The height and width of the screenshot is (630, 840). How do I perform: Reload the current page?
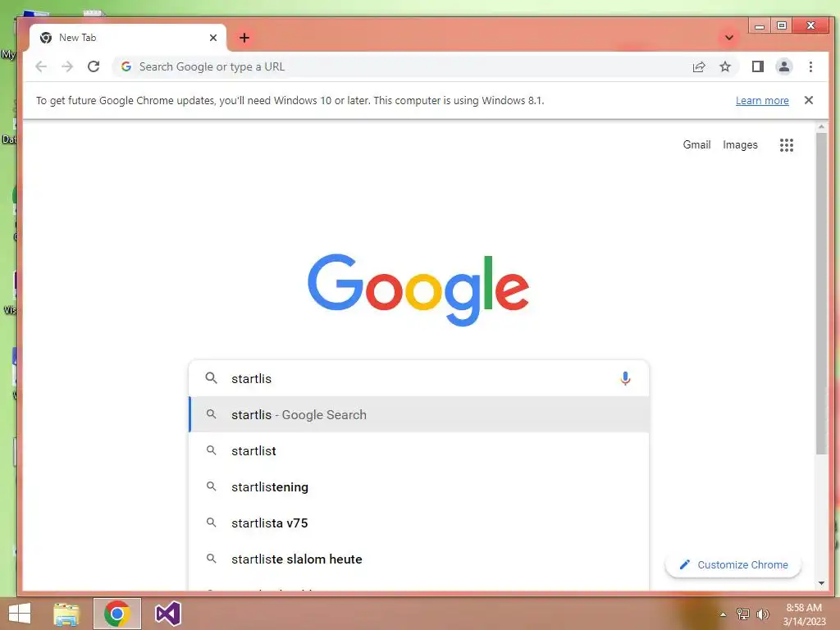point(94,66)
